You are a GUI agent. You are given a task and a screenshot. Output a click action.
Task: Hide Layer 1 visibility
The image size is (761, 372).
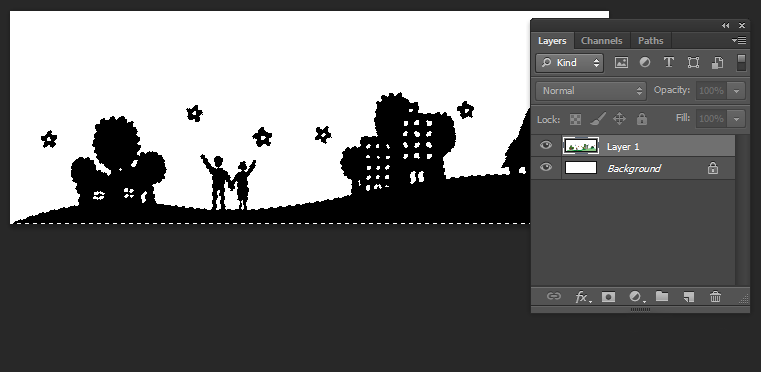coord(546,145)
